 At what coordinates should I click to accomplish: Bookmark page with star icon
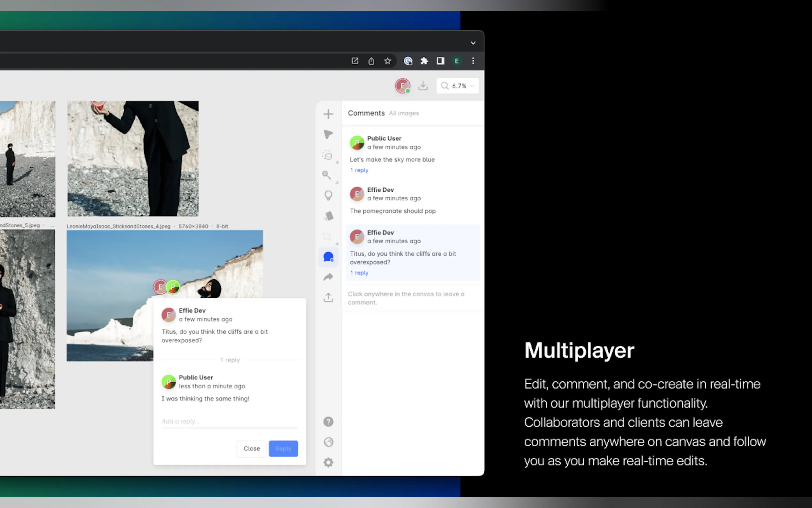point(388,61)
